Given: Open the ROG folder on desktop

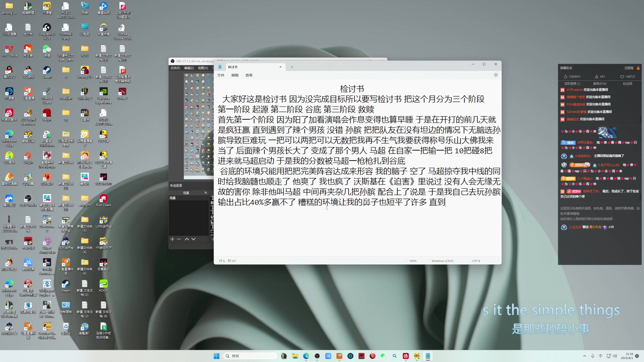Looking at the screenshot, I should (85, 51).
